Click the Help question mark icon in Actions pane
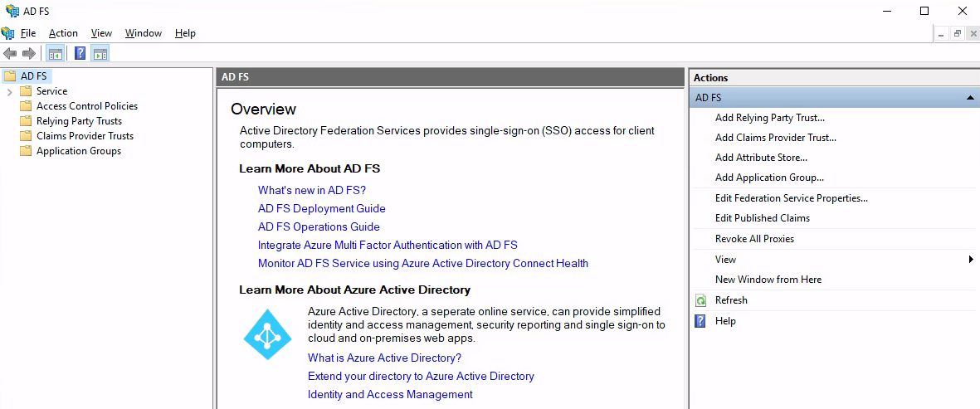The width and height of the screenshot is (980, 409). [x=701, y=321]
